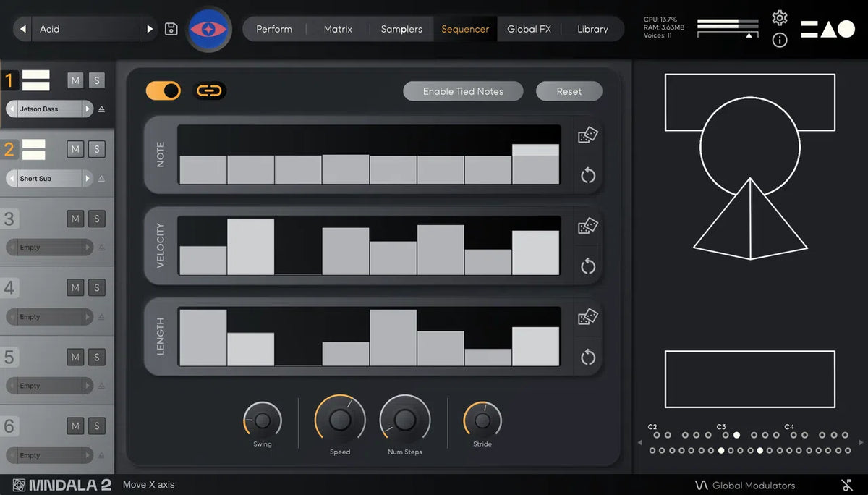Click previous sample arrow on Short Sub
This screenshot has width=868, height=495.
point(12,179)
